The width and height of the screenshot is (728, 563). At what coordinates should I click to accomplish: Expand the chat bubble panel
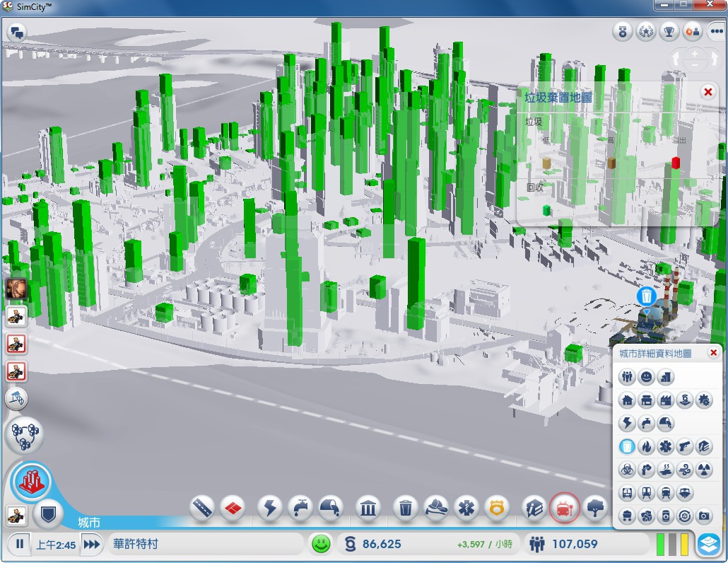tap(16, 32)
